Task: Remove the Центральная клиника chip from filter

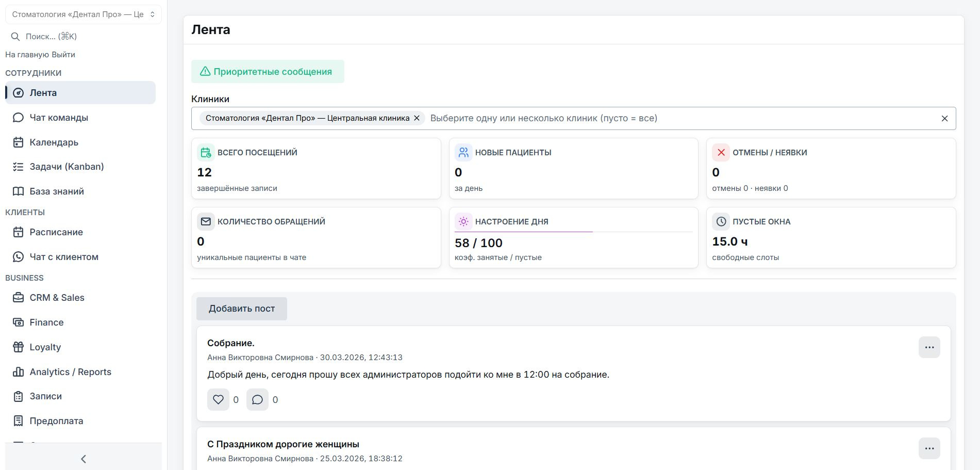Action: coord(417,118)
